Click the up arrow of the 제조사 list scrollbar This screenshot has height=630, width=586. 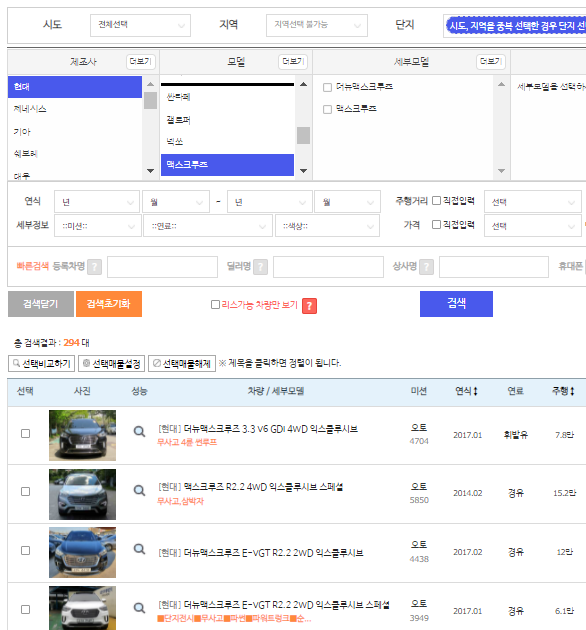151,84
